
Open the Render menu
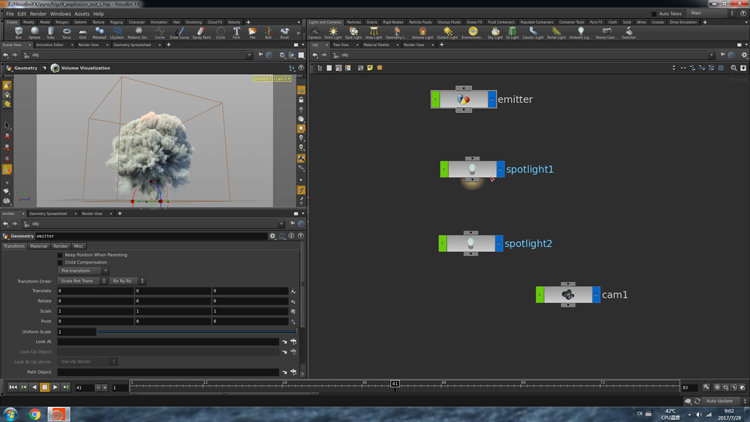pyautogui.click(x=38, y=14)
